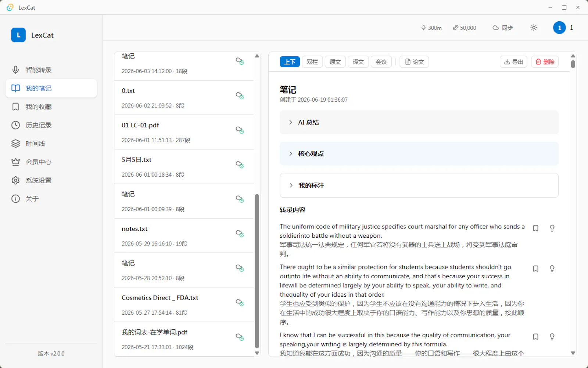Click creation date 创建于 2026-06-19 01:36:07
588x368 pixels.
(313, 100)
